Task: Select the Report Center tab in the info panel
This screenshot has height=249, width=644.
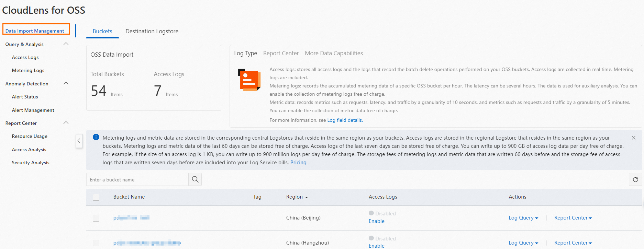Action: (281, 53)
